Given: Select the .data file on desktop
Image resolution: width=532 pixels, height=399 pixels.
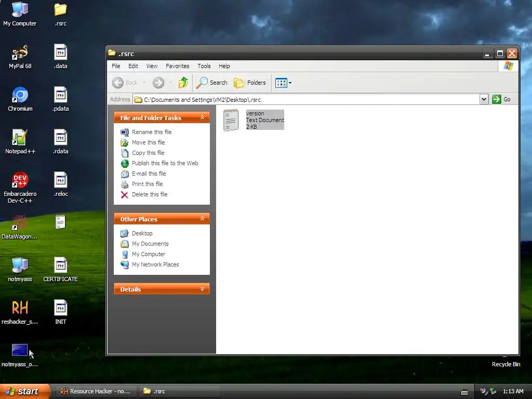Looking at the screenshot, I should click(x=60, y=57).
